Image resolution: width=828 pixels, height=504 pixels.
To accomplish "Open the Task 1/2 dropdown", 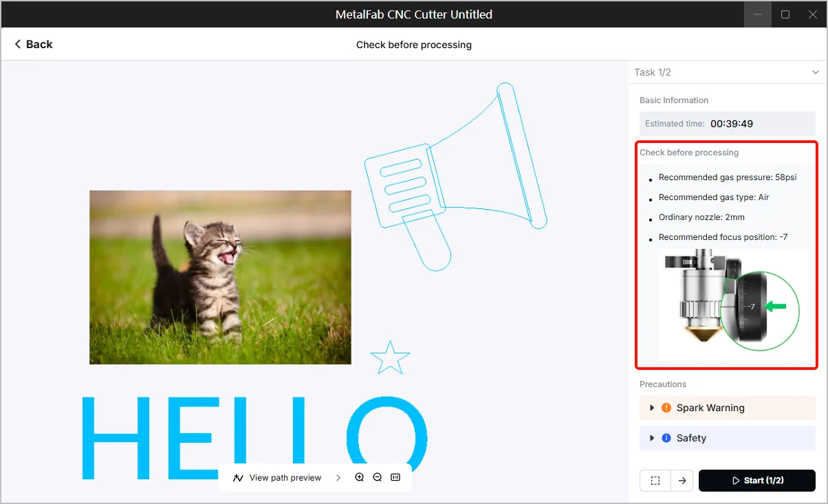I will [x=728, y=72].
